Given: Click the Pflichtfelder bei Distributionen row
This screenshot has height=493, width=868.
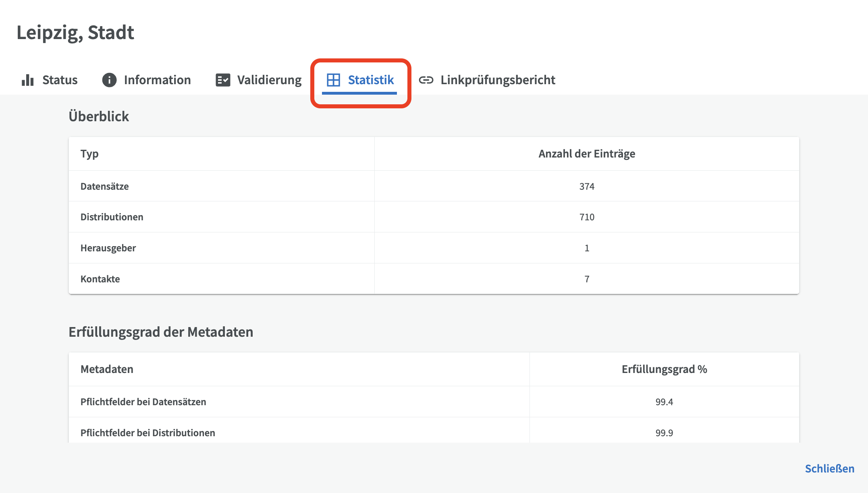Looking at the screenshot, I should pos(147,433).
